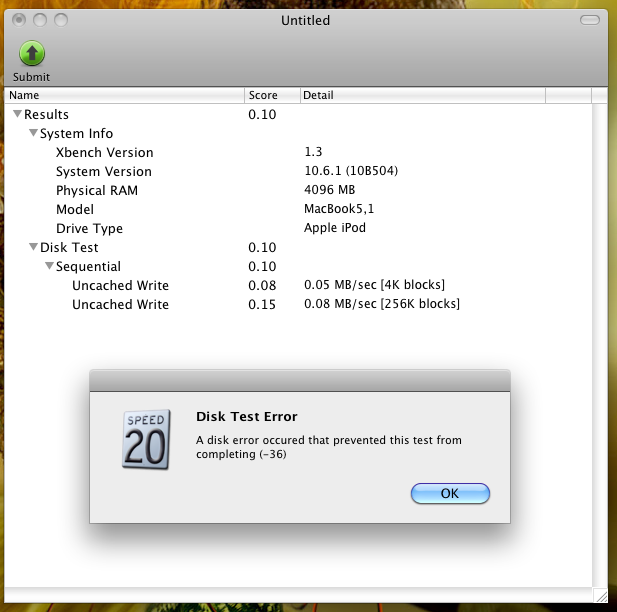Toggle toolbar with the pill button in title bar

coord(589,20)
